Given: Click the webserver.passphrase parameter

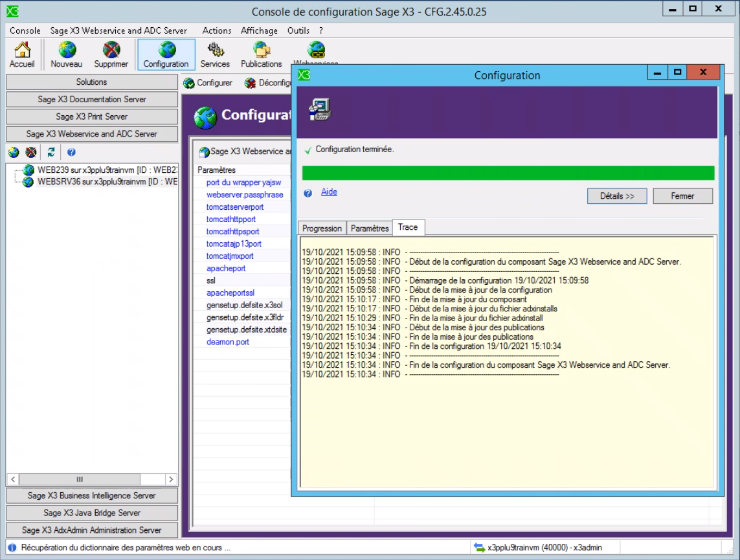Looking at the screenshot, I should (245, 195).
